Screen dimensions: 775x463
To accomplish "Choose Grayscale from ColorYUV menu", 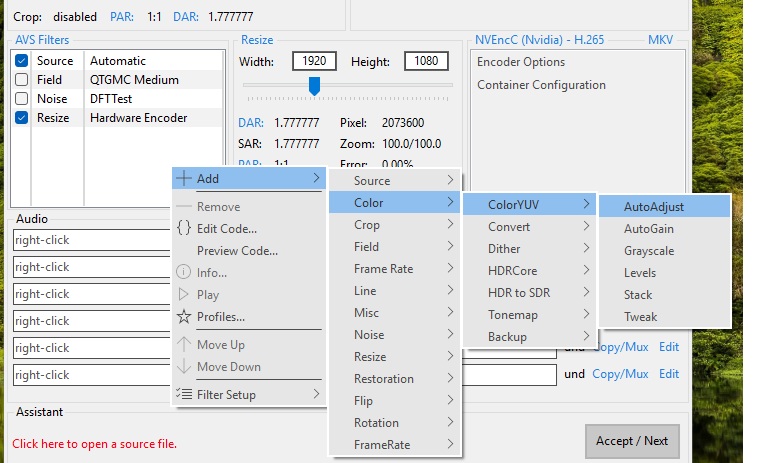I will click(664, 250).
